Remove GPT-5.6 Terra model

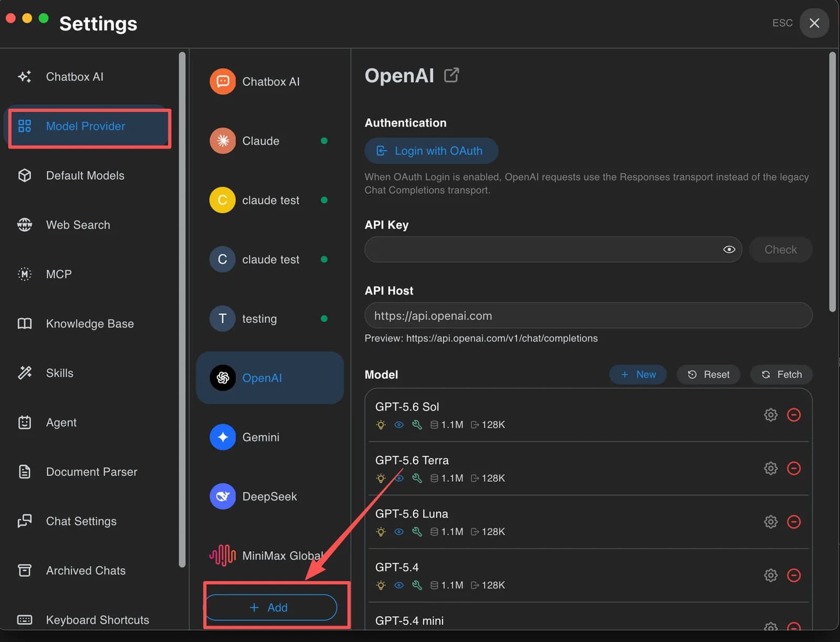coord(794,468)
